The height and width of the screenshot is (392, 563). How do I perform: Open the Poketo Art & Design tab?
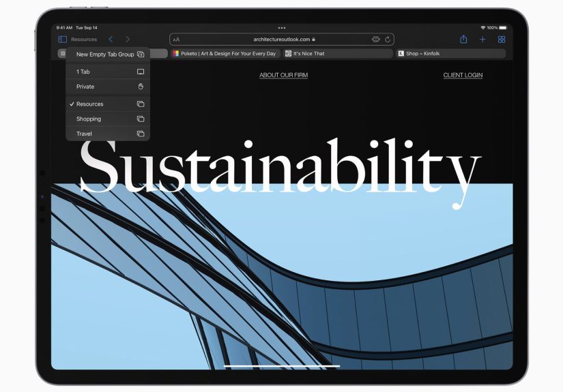[225, 53]
